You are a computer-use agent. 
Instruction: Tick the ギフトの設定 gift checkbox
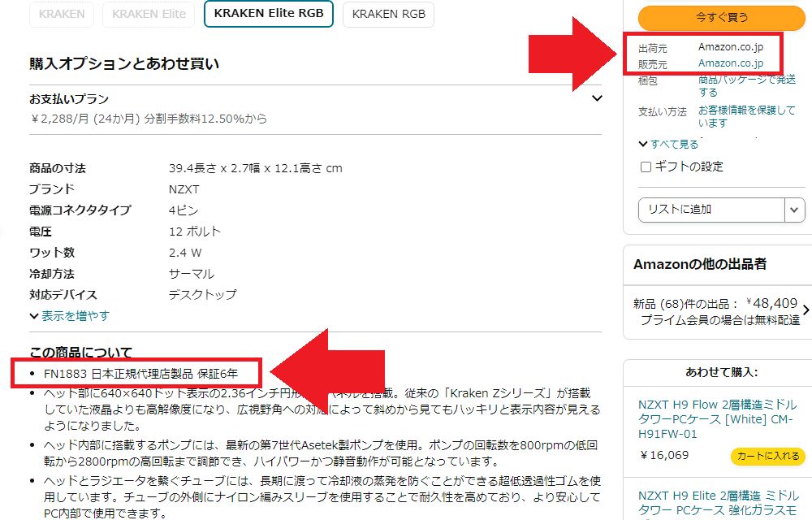(646, 167)
